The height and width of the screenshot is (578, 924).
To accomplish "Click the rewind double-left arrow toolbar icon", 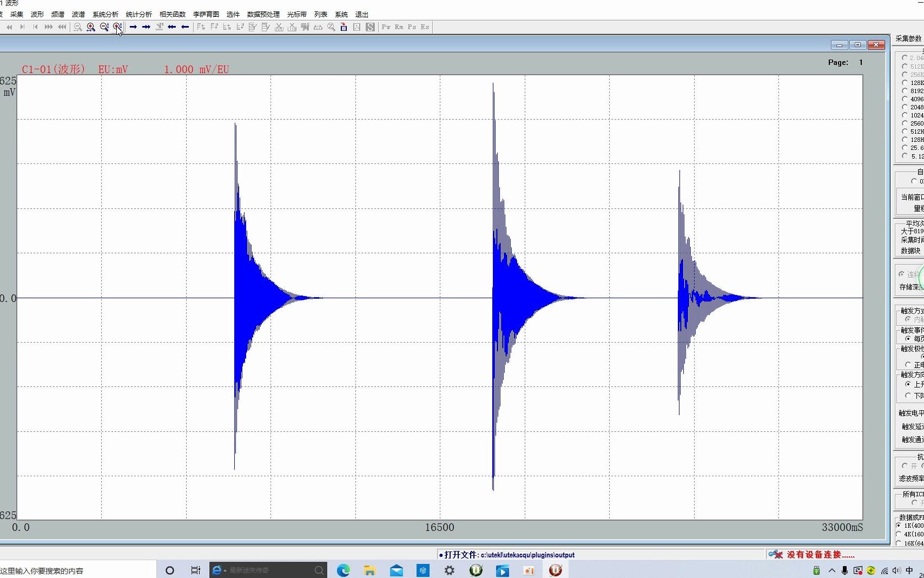I will (x=9, y=27).
